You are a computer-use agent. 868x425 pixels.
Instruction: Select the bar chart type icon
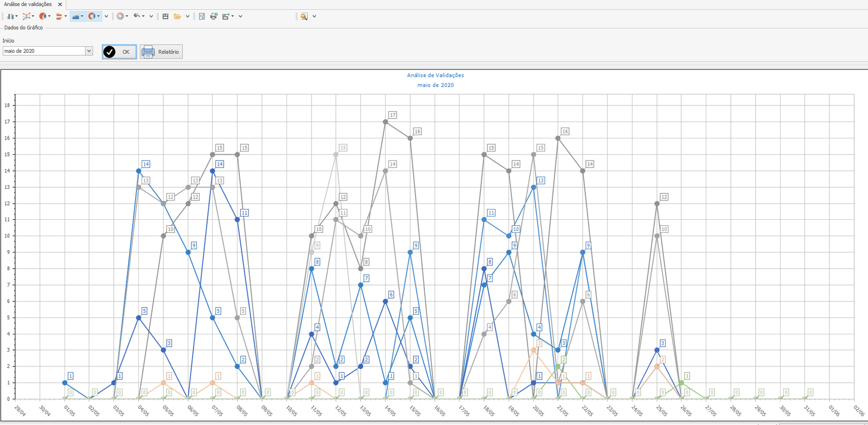(x=10, y=16)
